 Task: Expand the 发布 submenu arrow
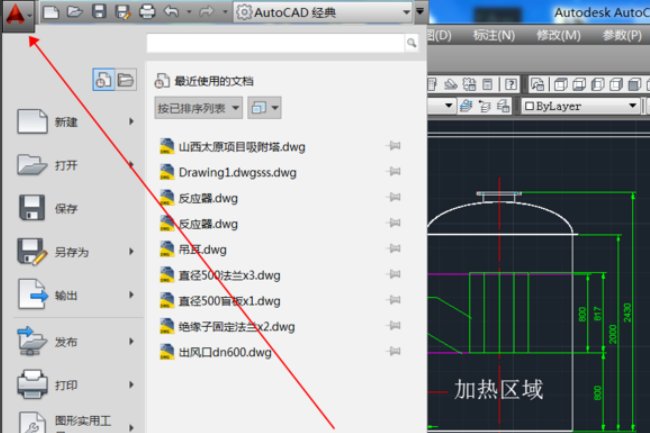tap(131, 341)
